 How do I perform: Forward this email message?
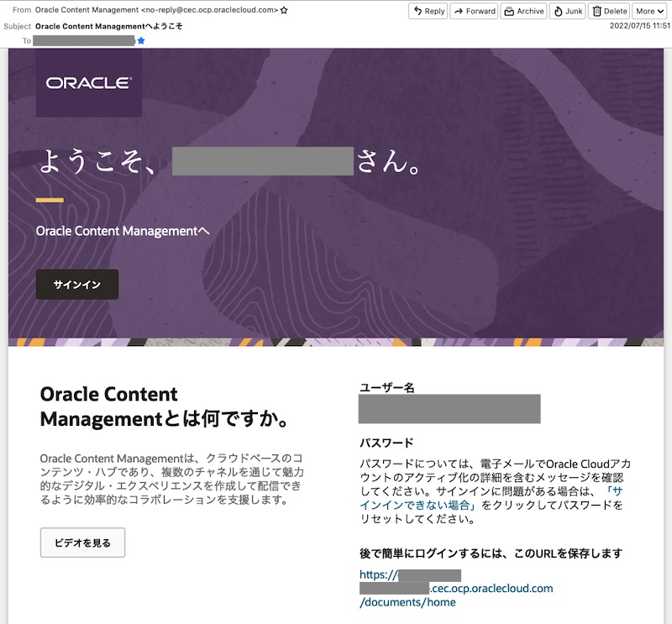point(474,11)
